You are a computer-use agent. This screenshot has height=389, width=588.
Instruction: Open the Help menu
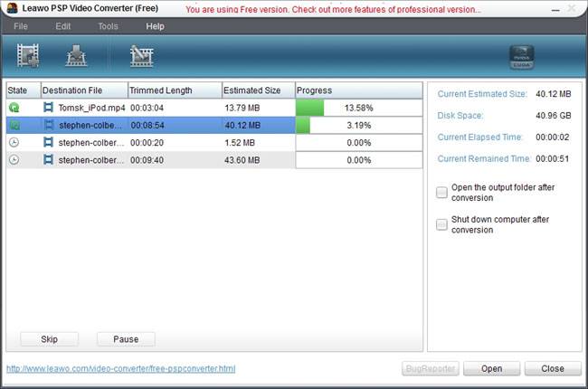[155, 26]
